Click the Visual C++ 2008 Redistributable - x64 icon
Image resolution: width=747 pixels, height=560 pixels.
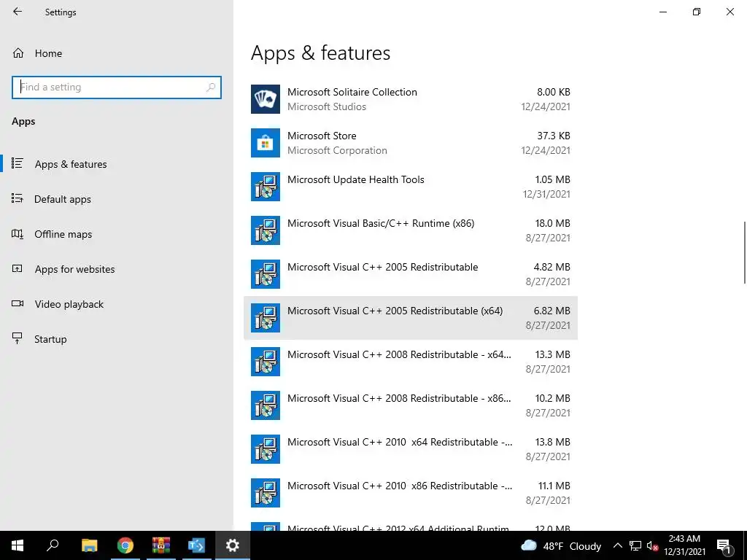click(266, 362)
